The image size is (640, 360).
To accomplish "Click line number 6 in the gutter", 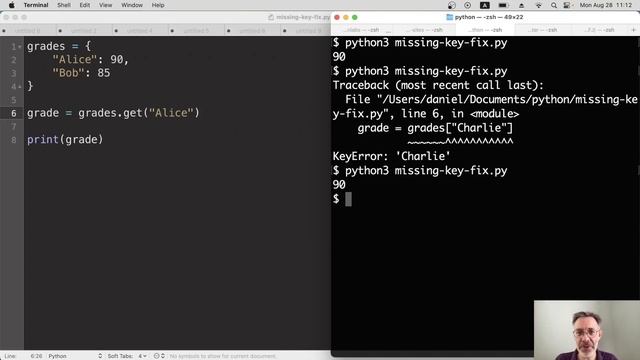I will pos(13,113).
